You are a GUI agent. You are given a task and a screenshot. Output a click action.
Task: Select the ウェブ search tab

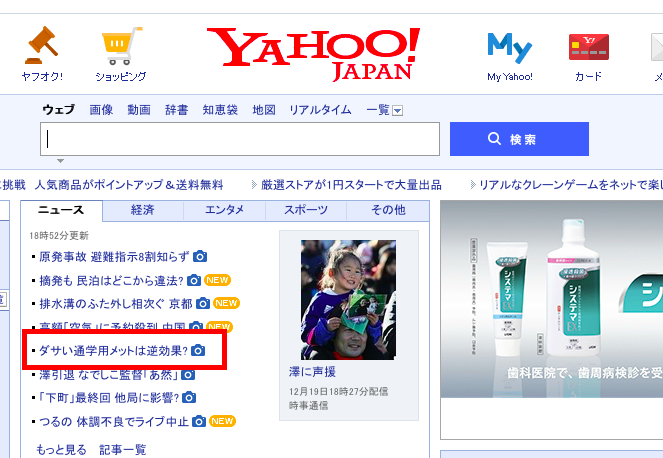coord(58,110)
